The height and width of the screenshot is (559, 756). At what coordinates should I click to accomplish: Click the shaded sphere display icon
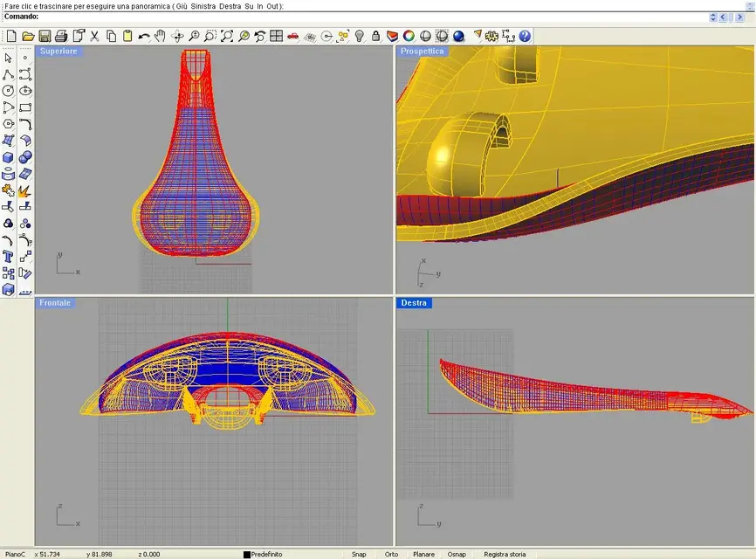tap(425, 36)
